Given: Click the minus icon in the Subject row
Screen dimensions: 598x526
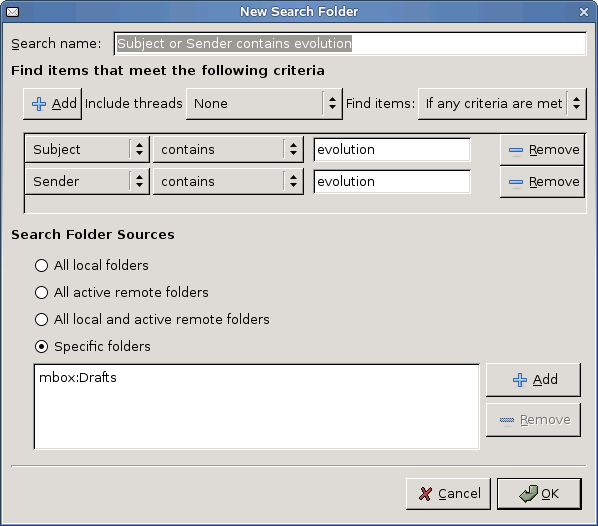Looking at the screenshot, I should tap(516, 150).
